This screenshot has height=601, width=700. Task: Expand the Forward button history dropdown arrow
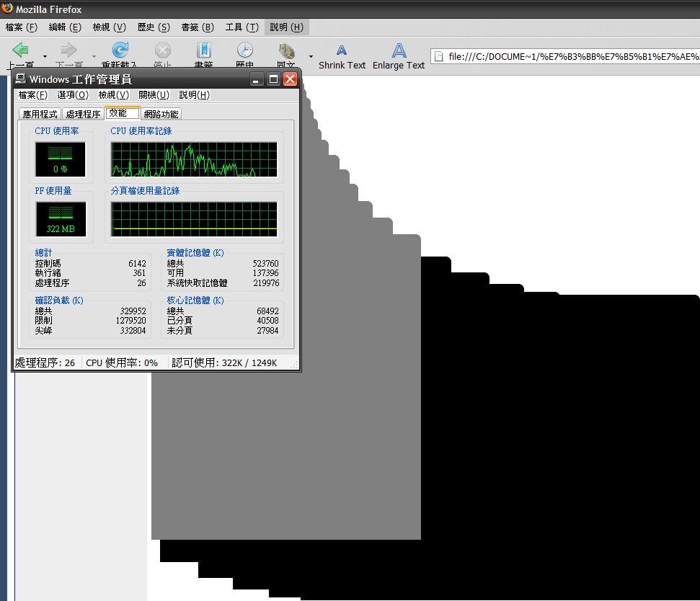(x=94, y=56)
